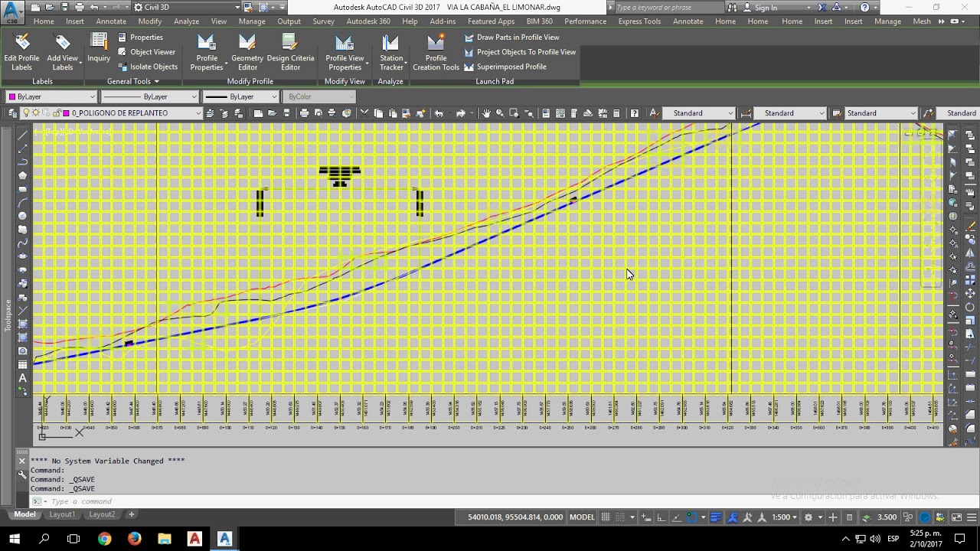Open the Analyze ribbon tab

(186, 21)
